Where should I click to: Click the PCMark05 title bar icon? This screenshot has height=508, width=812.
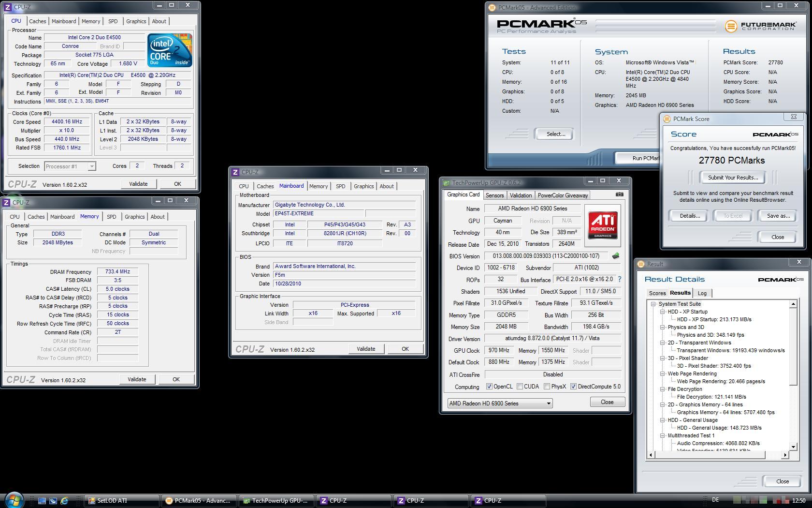tap(492, 8)
